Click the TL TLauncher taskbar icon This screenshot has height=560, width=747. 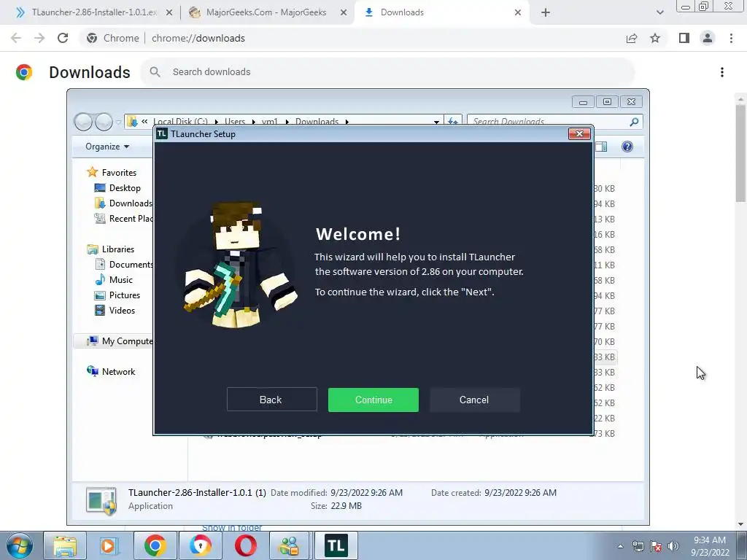(336, 545)
